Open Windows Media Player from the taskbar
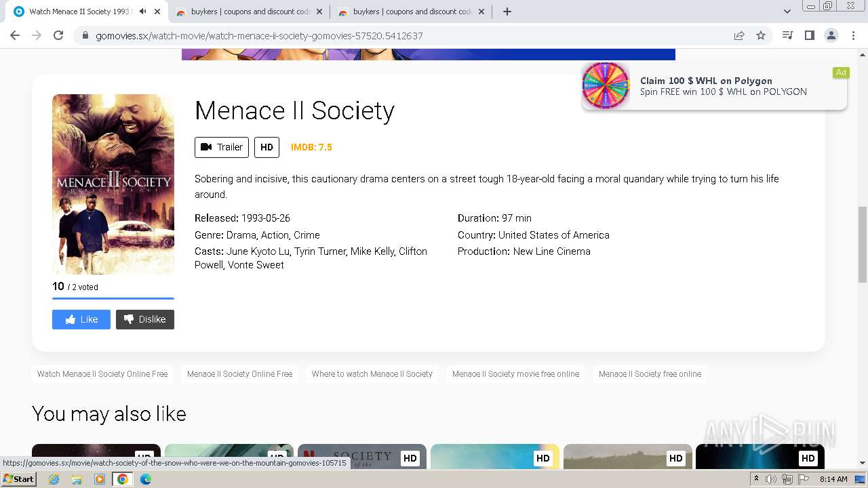 100,479
